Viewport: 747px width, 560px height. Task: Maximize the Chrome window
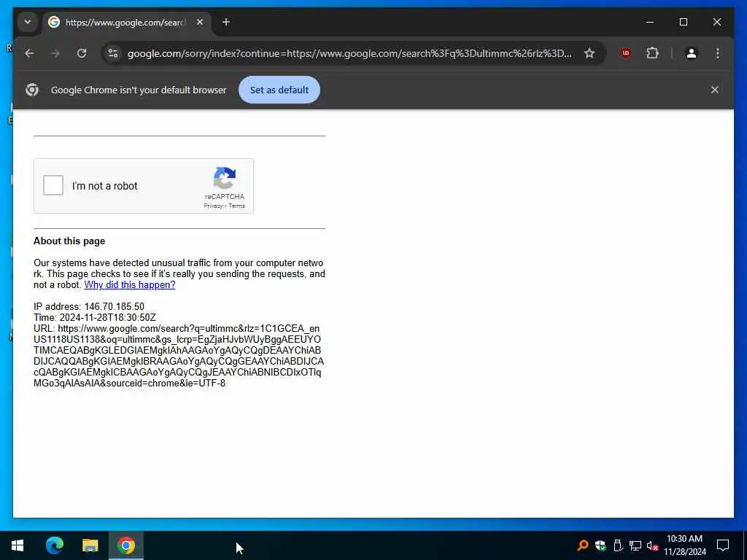click(683, 22)
